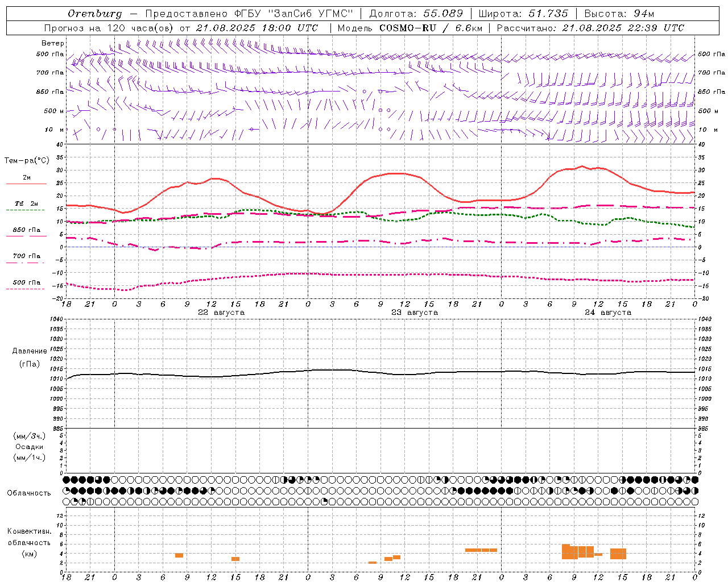Click the 'Тем-ра(°C)' temperature panel label
This screenshot has width=728, height=582.
(x=27, y=161)
